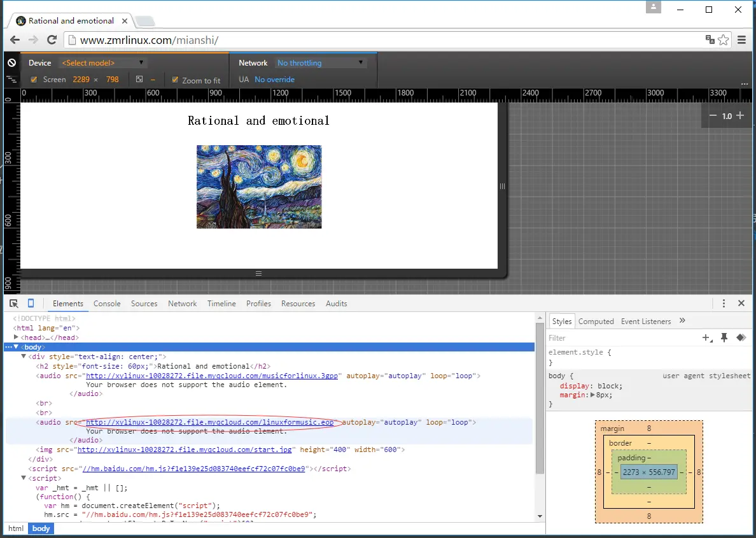Click the musicforlinux.3gpp audio link
Viewport: 756px width, 538px height.
click(212, 376)
